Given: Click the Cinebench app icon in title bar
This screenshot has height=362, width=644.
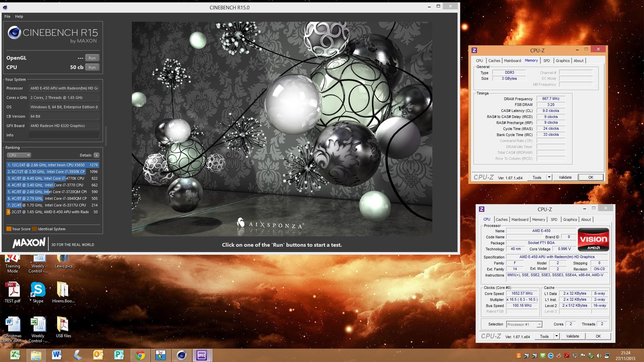Looking at the screenshot, I should pos(5,7).
